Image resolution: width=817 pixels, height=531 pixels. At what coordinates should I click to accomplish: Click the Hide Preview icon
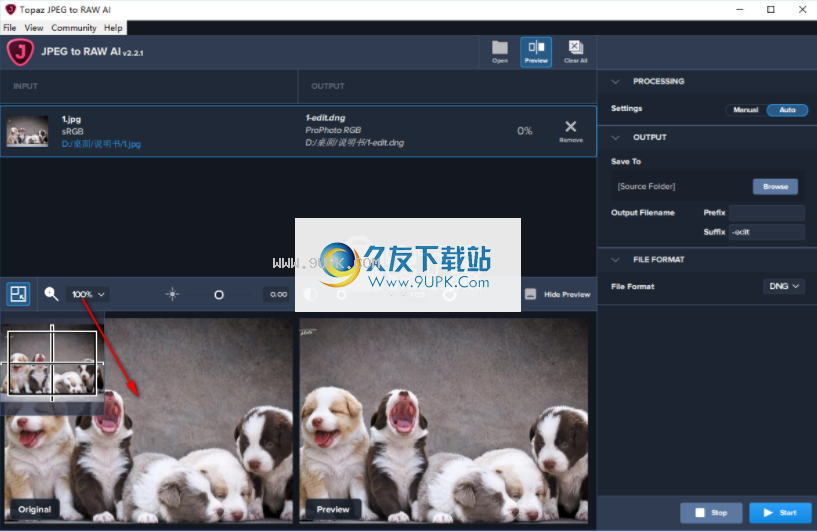[x=530, y=294]
